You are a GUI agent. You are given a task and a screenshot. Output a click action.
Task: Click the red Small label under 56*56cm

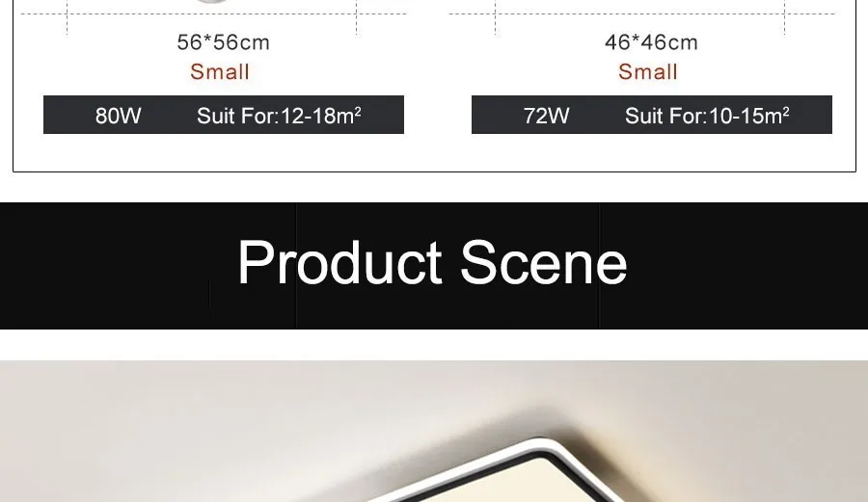click(220, 72)
